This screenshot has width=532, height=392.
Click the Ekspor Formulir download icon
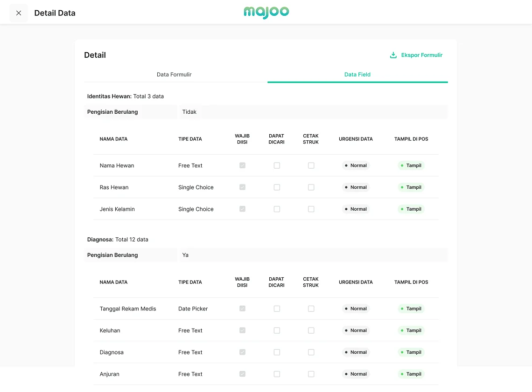coord(393,55)
